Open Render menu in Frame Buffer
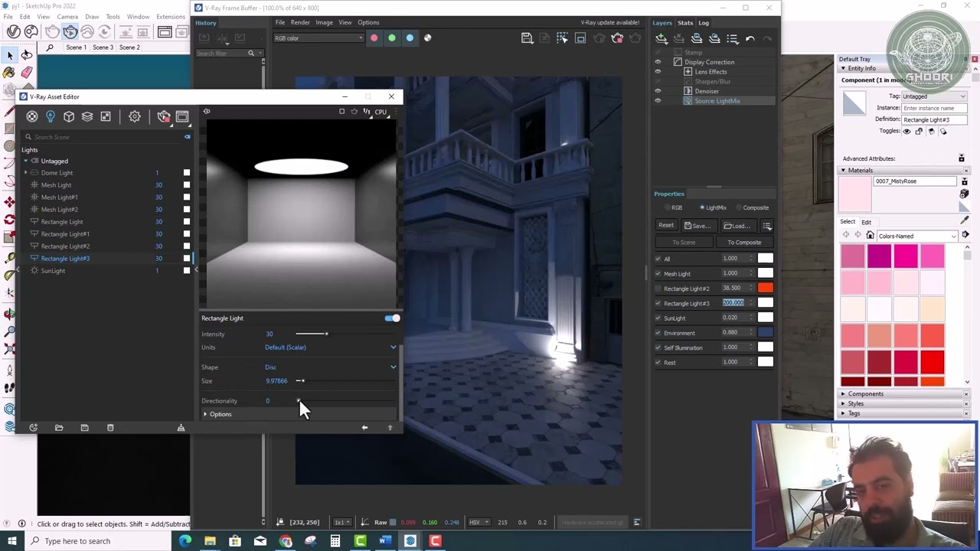Screen dimensions: 980x551 [300, 22]
